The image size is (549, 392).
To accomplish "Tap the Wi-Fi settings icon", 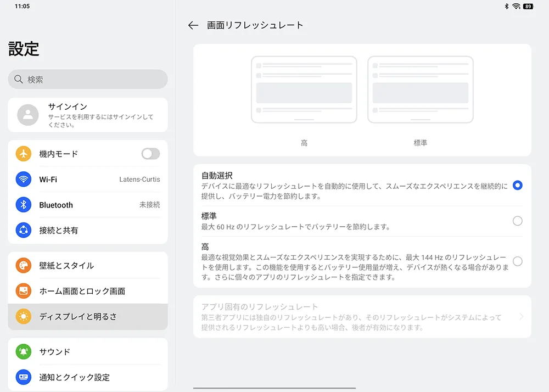I will 24,179.
